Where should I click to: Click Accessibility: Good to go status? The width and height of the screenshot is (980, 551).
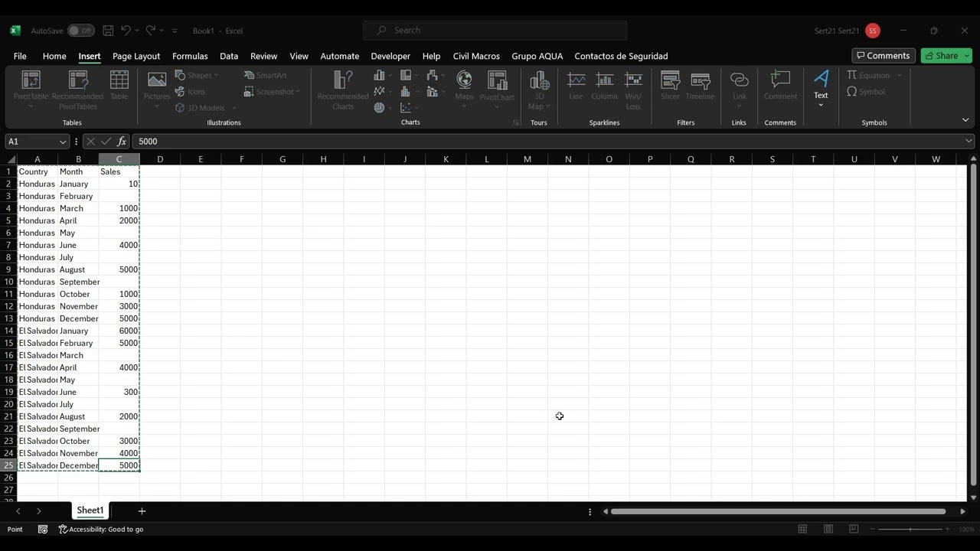(x=101, y=529)
